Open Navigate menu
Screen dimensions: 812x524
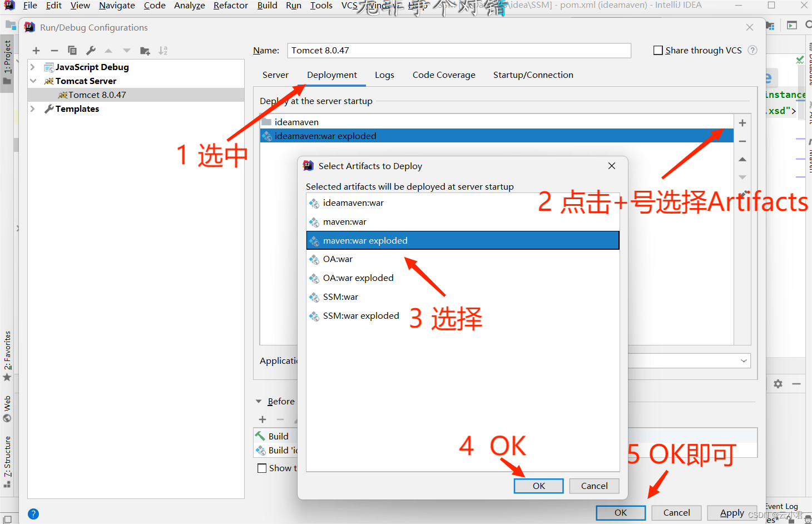117,6
